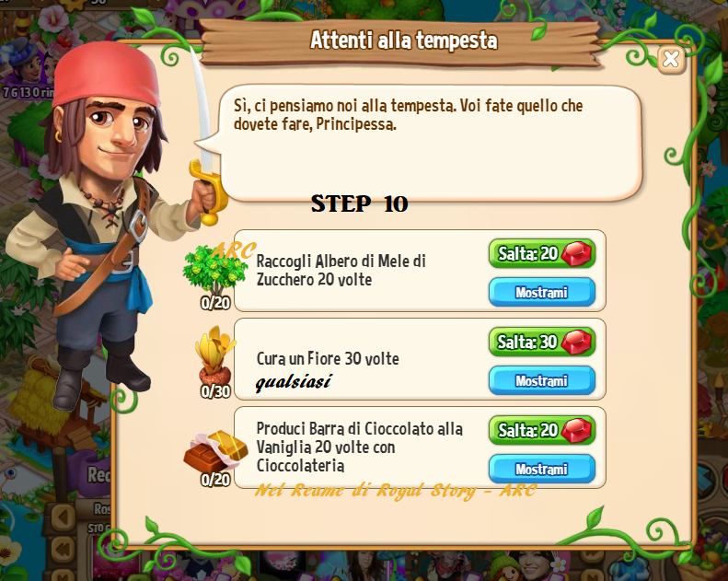The image size is (728, 581).
Task: Click the Vanilla Chocolate Bar icon
Action: pos(216,451)
